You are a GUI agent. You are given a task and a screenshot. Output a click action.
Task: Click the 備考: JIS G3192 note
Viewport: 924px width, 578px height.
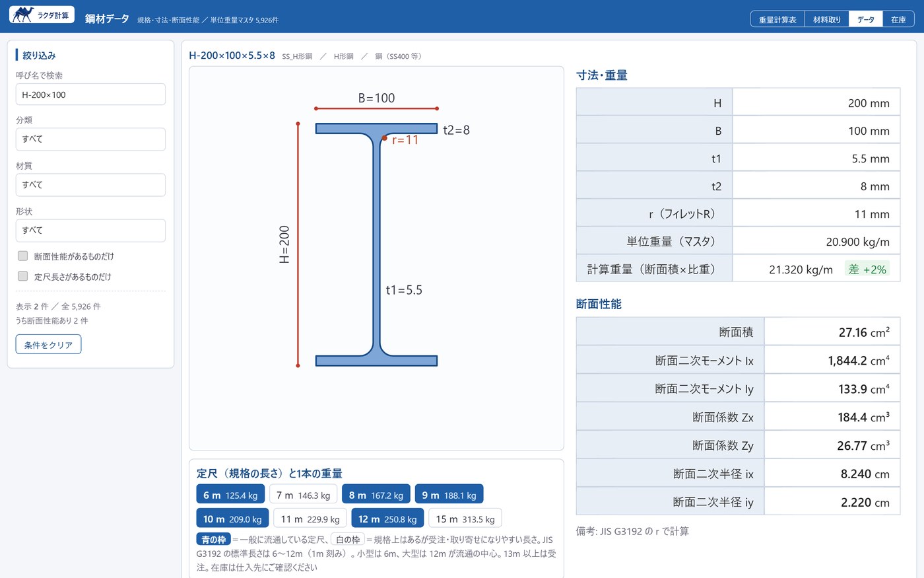632,531
